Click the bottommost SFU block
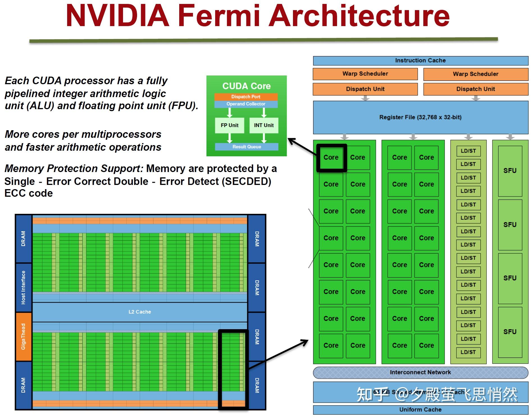The height and width of the screenshot is (417, 532). pos(510,332)
